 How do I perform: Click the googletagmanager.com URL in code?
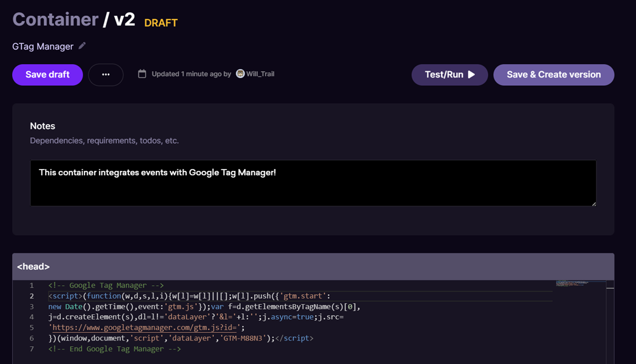tap(144, 328)
